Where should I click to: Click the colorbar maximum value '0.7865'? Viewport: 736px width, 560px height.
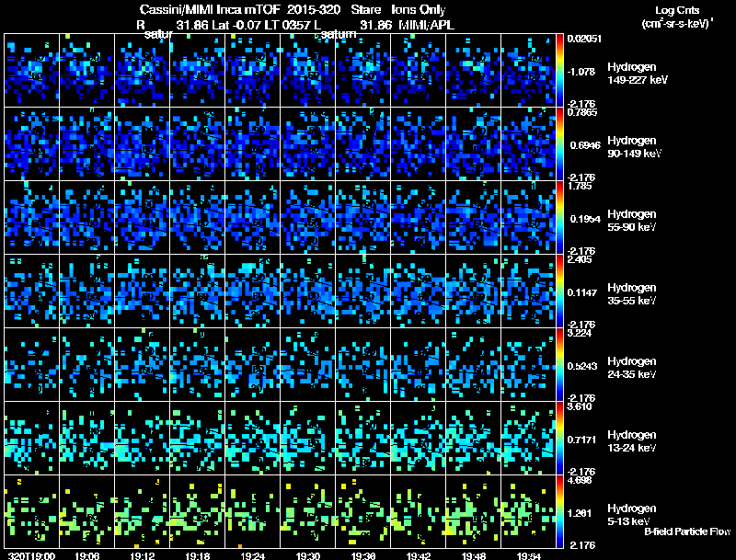coord(582,112)
